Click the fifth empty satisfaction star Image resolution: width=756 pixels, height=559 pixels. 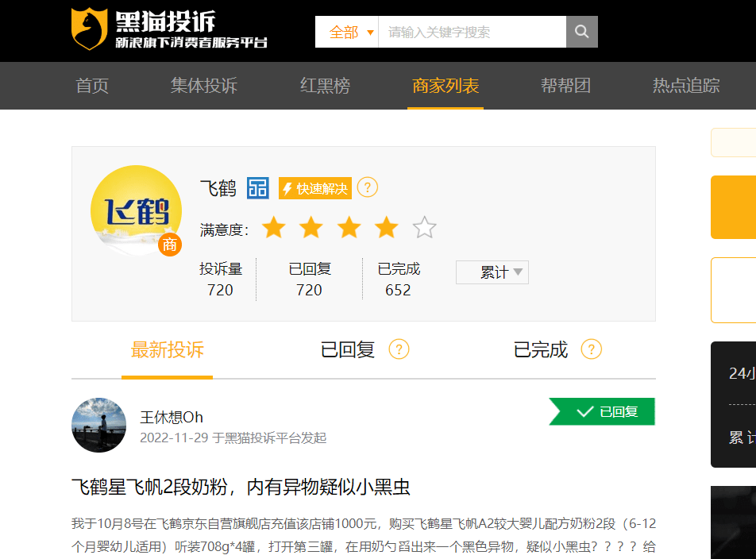[x=425, y=229]
